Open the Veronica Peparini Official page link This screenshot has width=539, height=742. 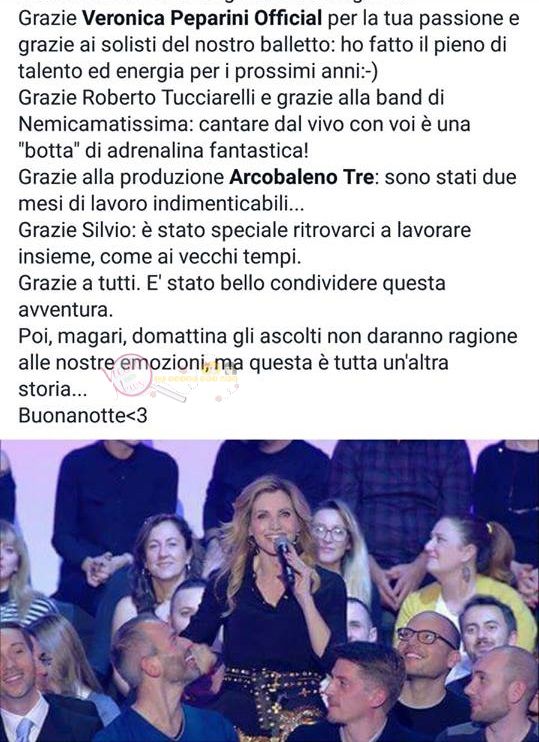pyautogui.click(x=202, y=18)
